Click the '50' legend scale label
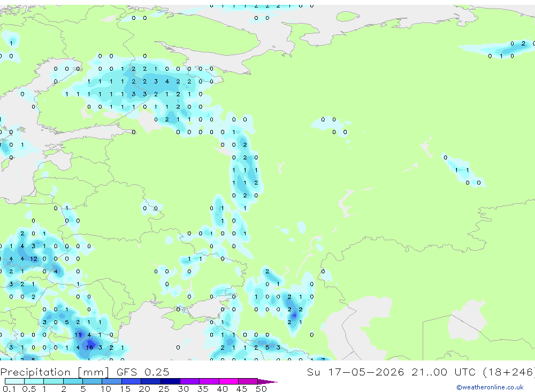The width and height of the screenshot is (535, 392). 261,389
